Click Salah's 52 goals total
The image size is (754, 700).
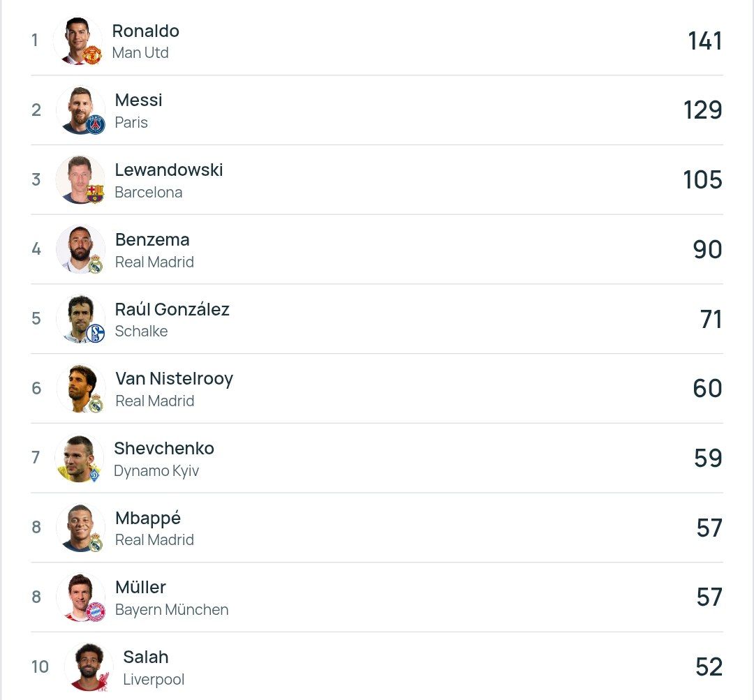pyautogui.click(x=708, y=667)
